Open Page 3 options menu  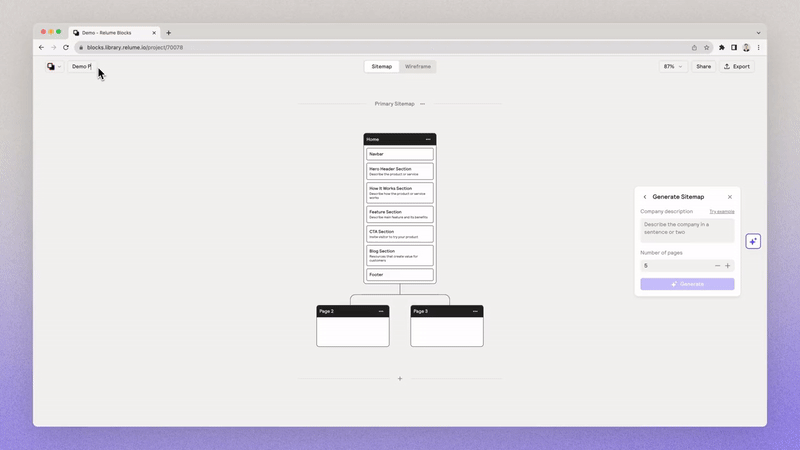(475, 312)
